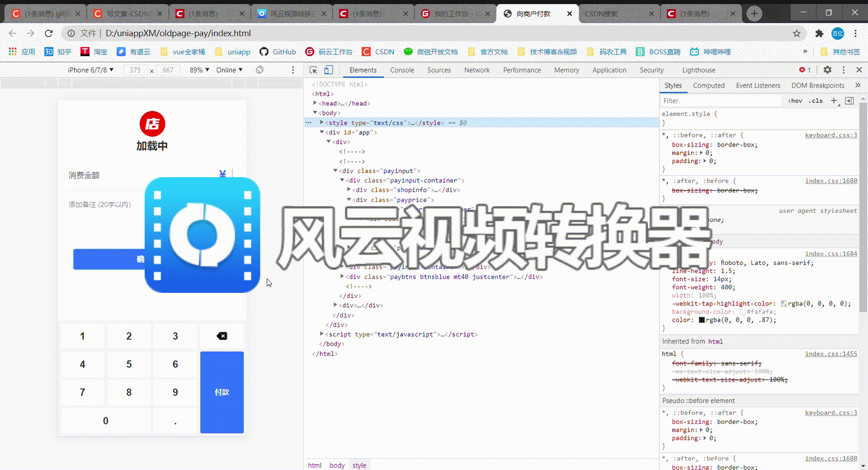Toggle element classes with .cls

pyautogui.click(x=816, y=101)
